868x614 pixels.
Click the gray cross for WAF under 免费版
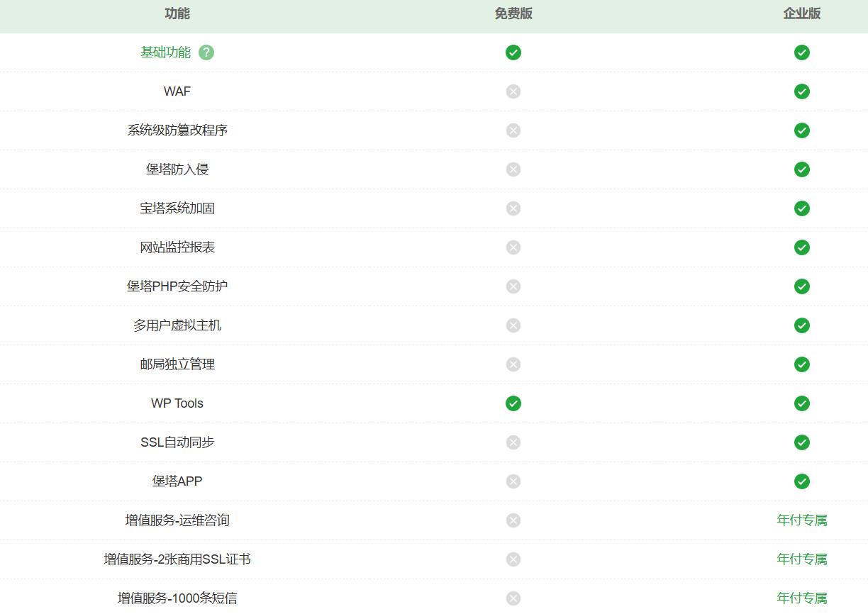[x=513, y=91]
